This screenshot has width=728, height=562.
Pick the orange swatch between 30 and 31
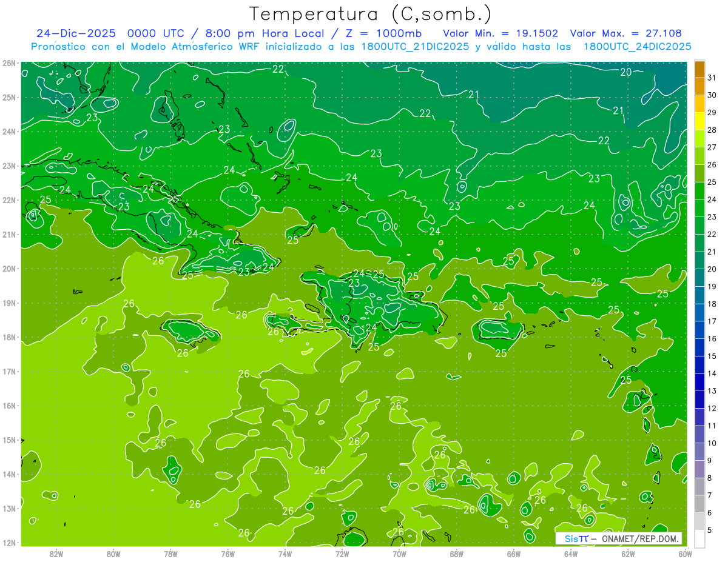pos(699,87)
